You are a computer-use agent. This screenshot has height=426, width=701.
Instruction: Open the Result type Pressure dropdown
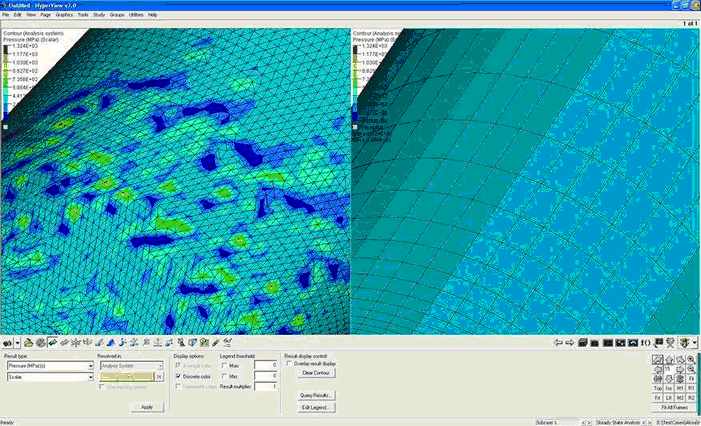[x=48, y=366]
